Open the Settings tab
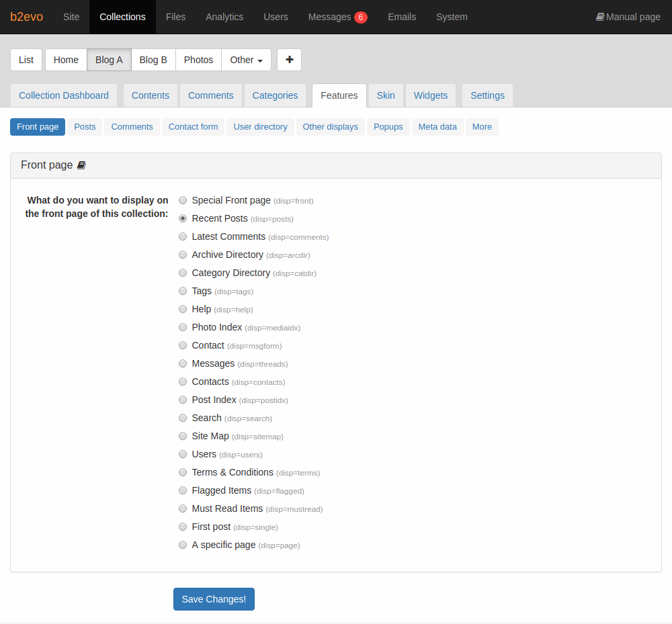Image resolution: width=672 pixels, height=624 pixels. [488, 95]
